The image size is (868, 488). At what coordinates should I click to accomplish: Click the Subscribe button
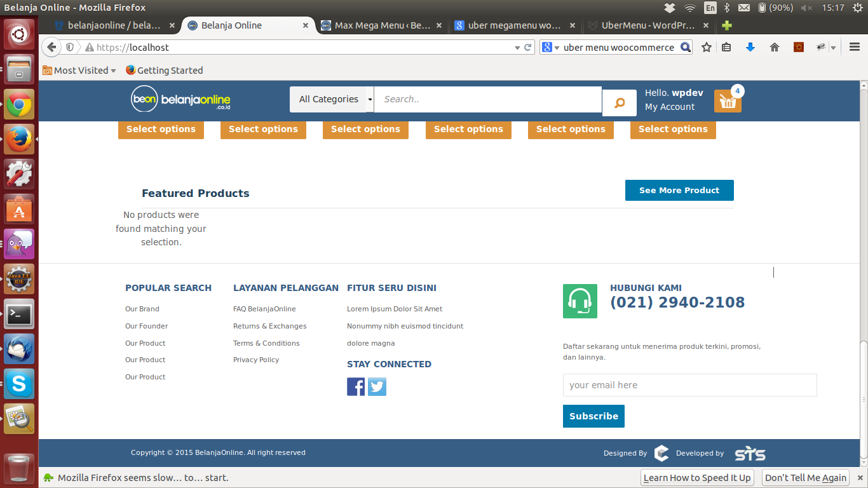point(593,416)
